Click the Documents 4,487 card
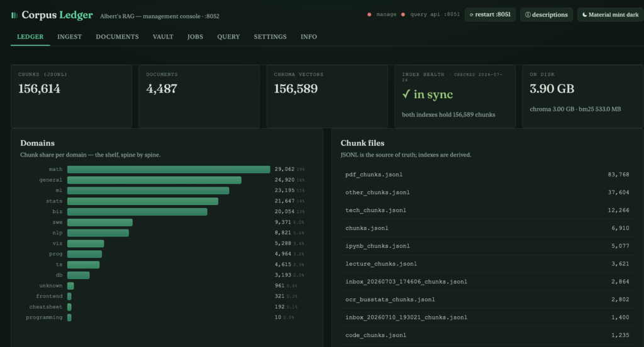This screenshot has height=347, width=644. 199,96
